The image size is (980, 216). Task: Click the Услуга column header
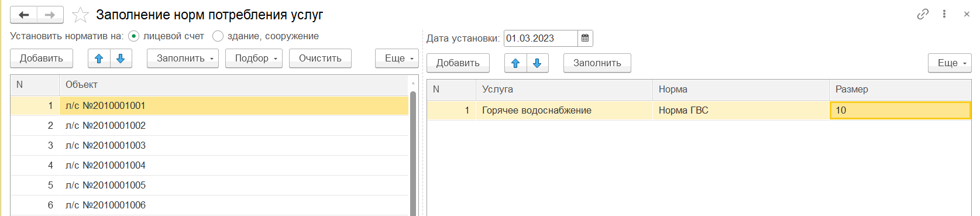564,90
